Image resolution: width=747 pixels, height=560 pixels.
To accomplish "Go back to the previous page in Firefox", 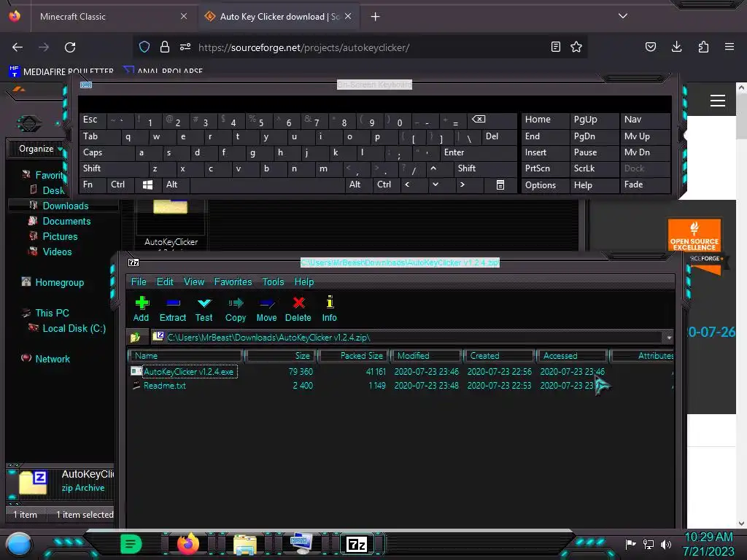I will [x=18, y=47].
